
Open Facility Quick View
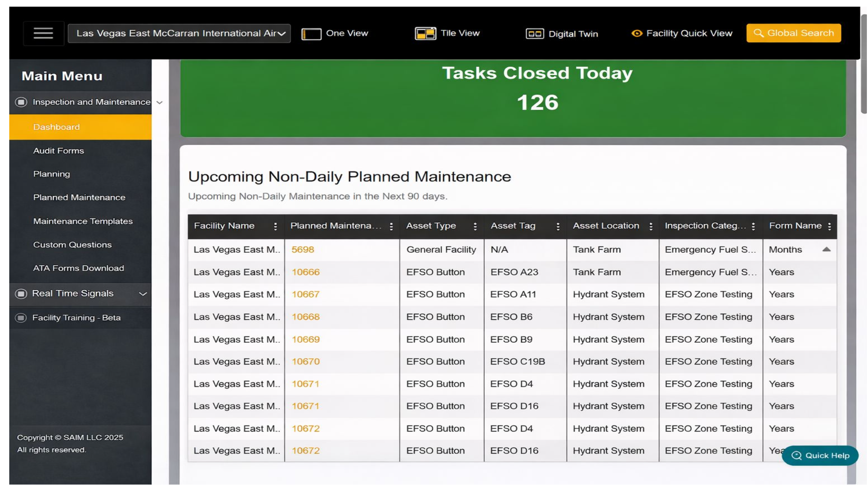pos(683,33)
